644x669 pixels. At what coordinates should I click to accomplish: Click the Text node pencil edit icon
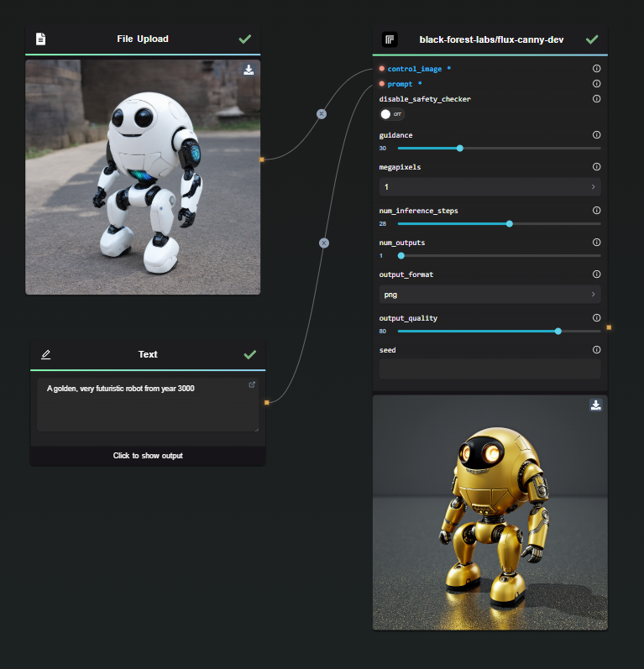point(45,354)
